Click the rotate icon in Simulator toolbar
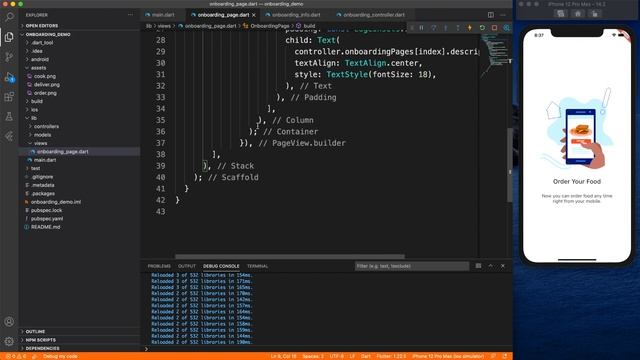 coord(595,14)
